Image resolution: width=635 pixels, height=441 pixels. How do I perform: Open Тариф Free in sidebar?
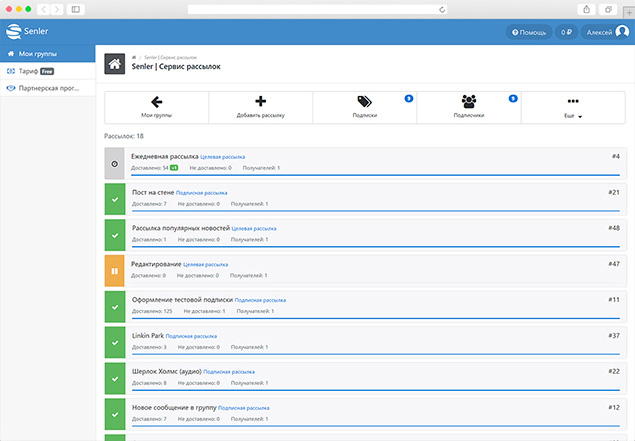click(48, 71)
